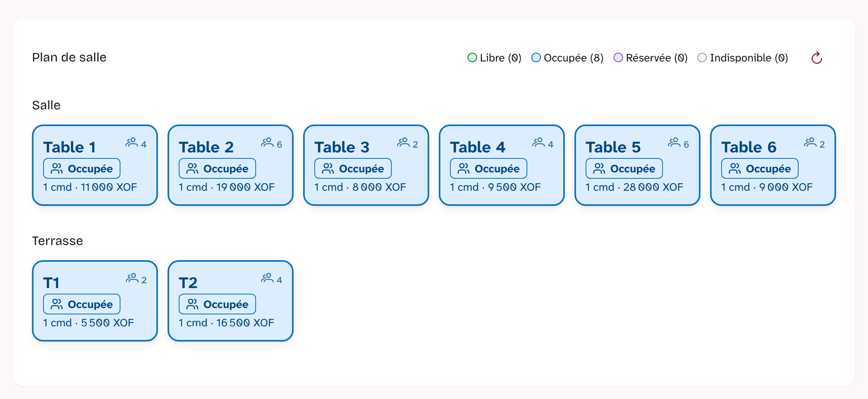
Task: Click the capacity icon on Table 2
Action: coord(267,142)
